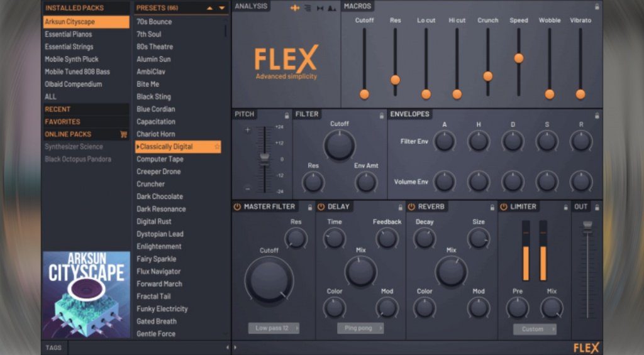Click the Cutoff macro slider handle
Image resolution: width=644 pixels, height=355 pixels.
click(x=364, y=94)
